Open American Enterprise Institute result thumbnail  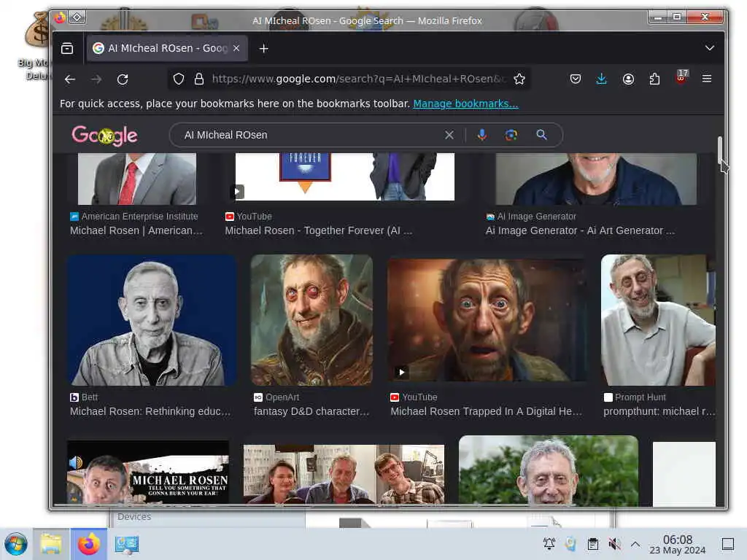[x=137, y=179]
